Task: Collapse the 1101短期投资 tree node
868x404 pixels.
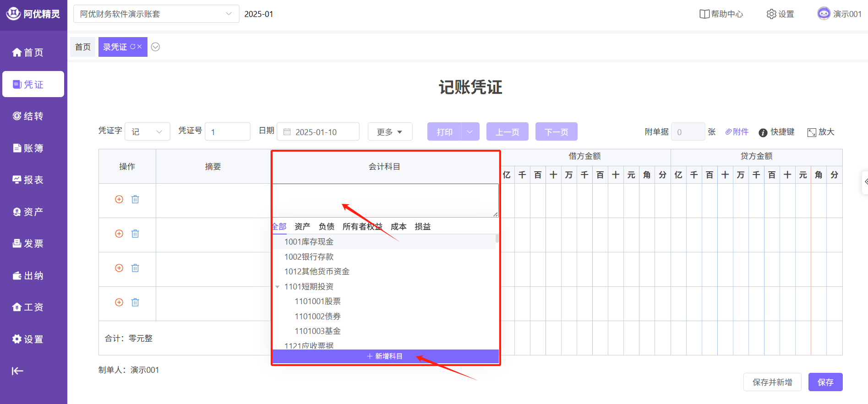Action: (x=278, y=287)
